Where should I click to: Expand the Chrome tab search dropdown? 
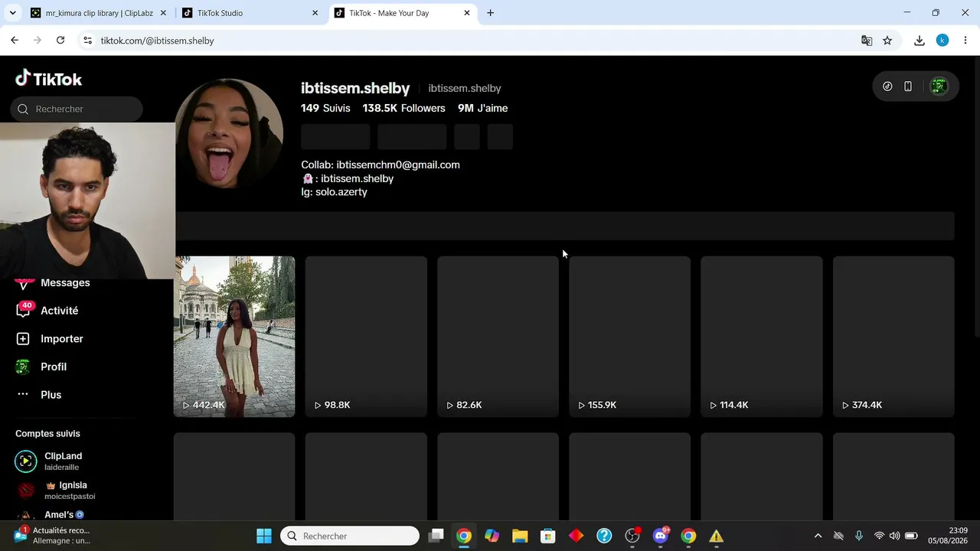click(x=12, y=13)
